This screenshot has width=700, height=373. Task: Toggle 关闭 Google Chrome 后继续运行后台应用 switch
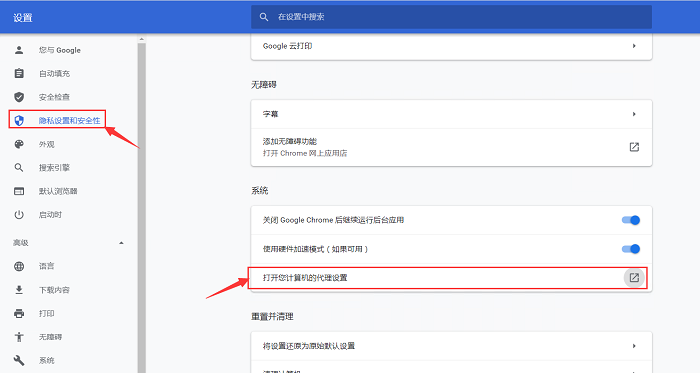click(631, 220)
